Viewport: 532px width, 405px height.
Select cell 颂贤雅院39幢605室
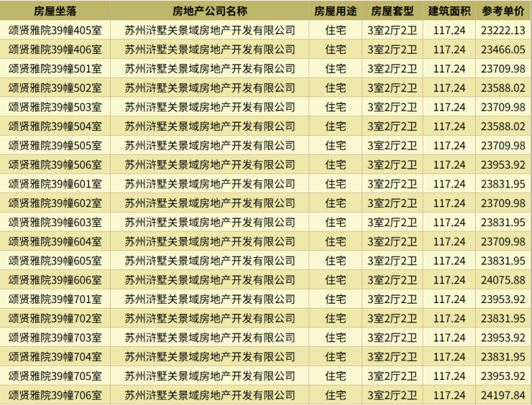click(55, 261)
